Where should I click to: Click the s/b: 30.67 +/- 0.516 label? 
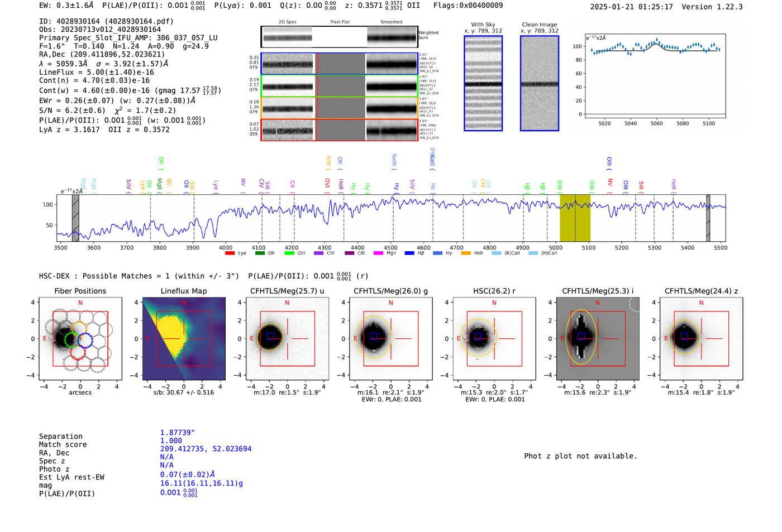pyautogui.click(x=184, y=392)
